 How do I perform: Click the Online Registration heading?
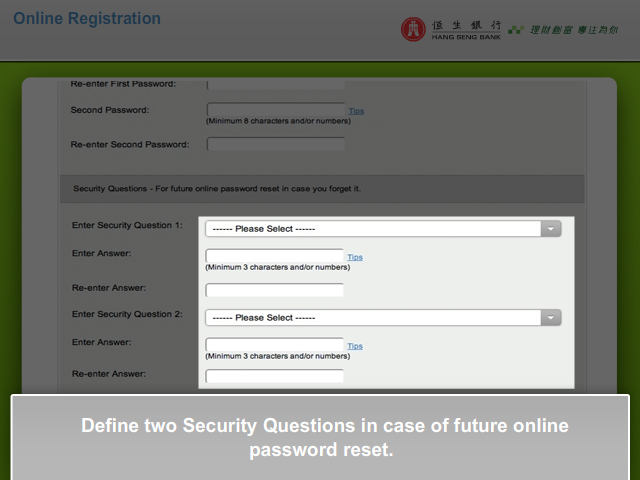tap(87, 19)
